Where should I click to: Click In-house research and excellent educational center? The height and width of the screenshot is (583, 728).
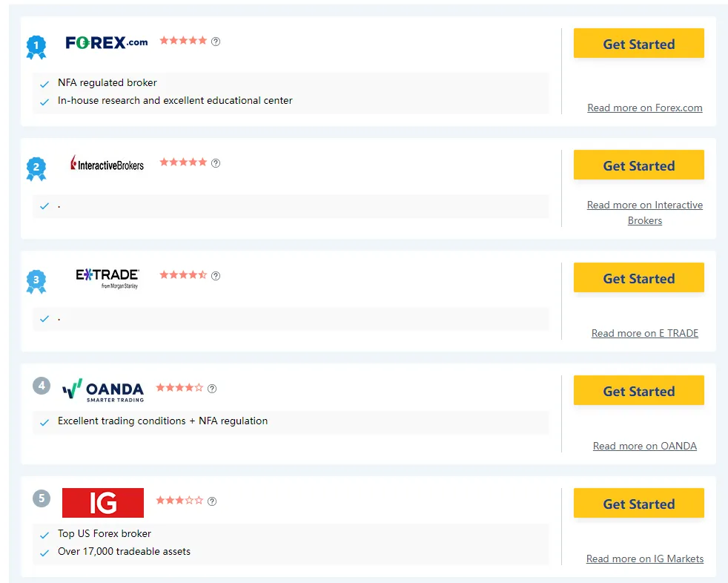(x=175, y=100)
